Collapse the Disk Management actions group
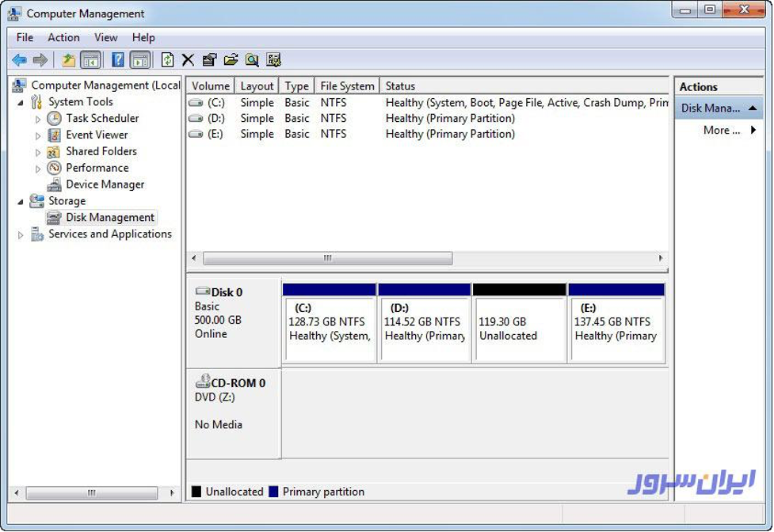 point(751,108)
